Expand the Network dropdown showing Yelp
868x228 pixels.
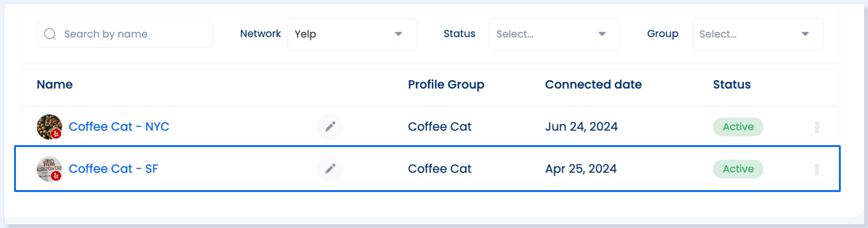352,34
